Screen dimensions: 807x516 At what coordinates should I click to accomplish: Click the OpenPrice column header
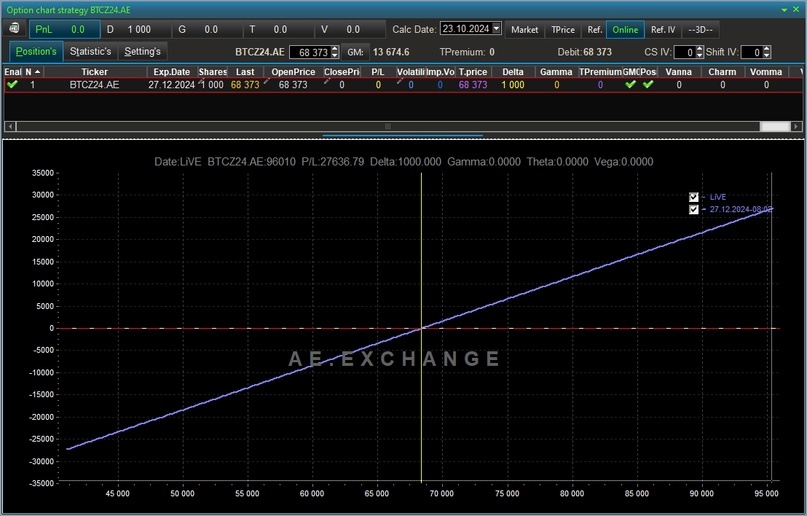pyautogui.click(x=293, y=72)
